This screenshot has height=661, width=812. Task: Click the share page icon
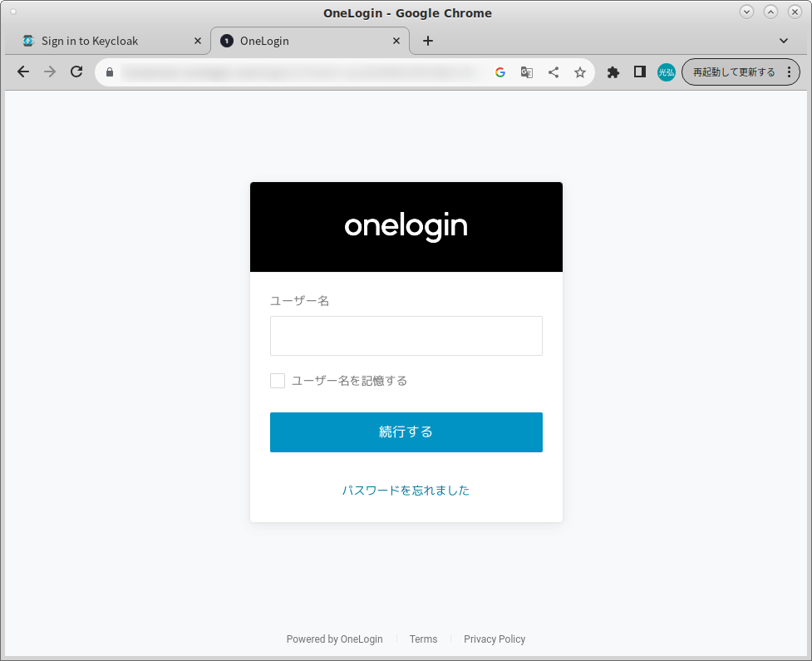tap(554, 72)
